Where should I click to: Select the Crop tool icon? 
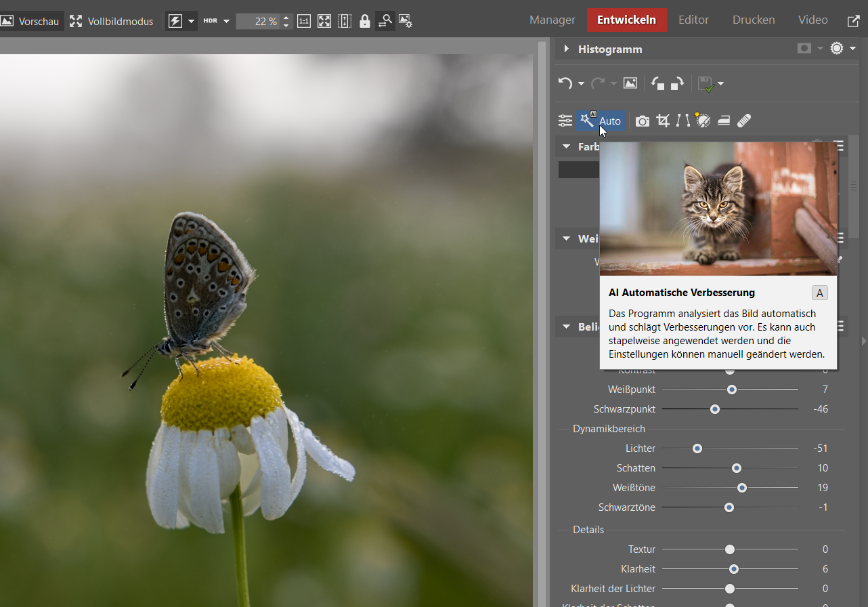663,121
